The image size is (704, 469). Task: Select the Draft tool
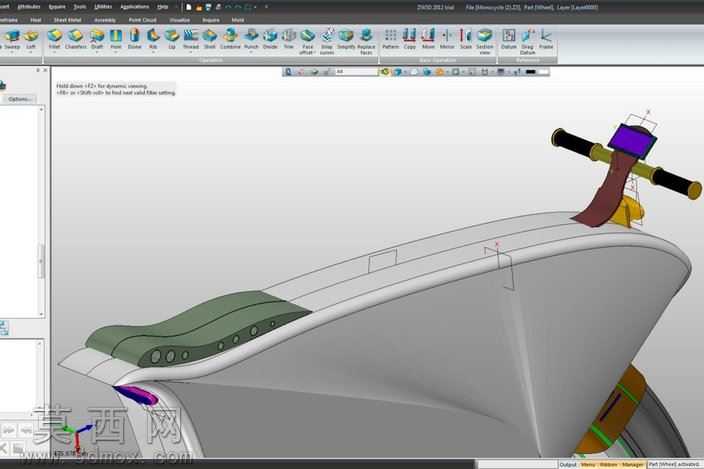pyautogui.click(x=97, y=39)
